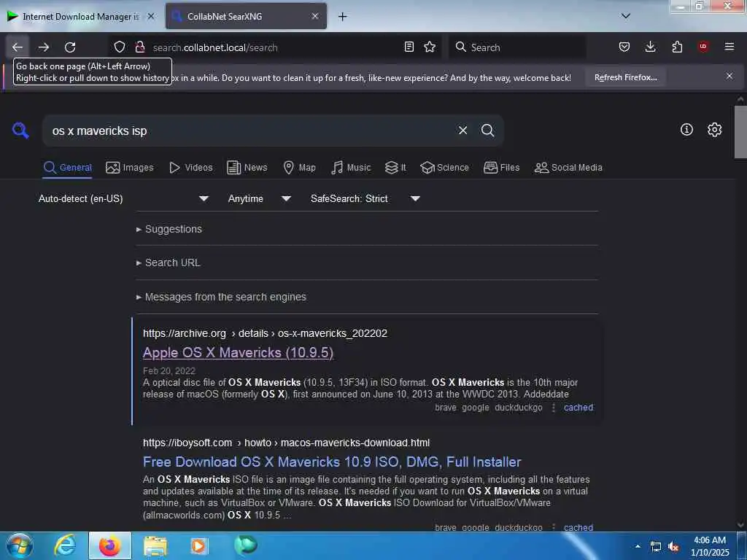The width and height of the screenshot is (747, 560).
Task: Open the Firefox downloads panel
Action: tap(650, 47)
